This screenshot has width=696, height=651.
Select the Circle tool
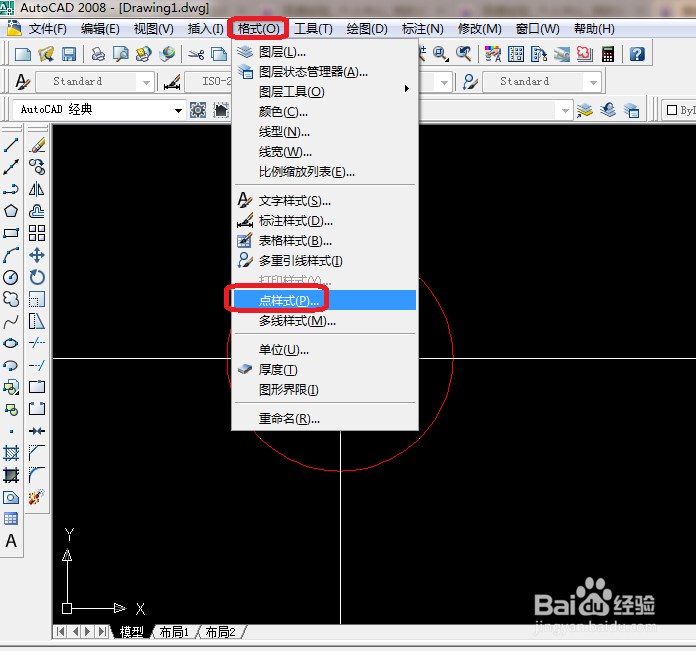click(11, 277)
